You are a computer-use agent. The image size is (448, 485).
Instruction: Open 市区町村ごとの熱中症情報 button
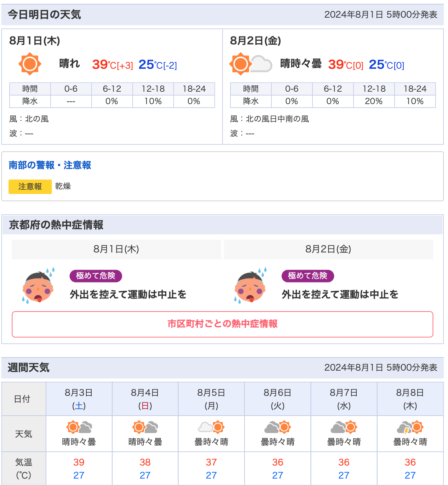coord(223,324)
